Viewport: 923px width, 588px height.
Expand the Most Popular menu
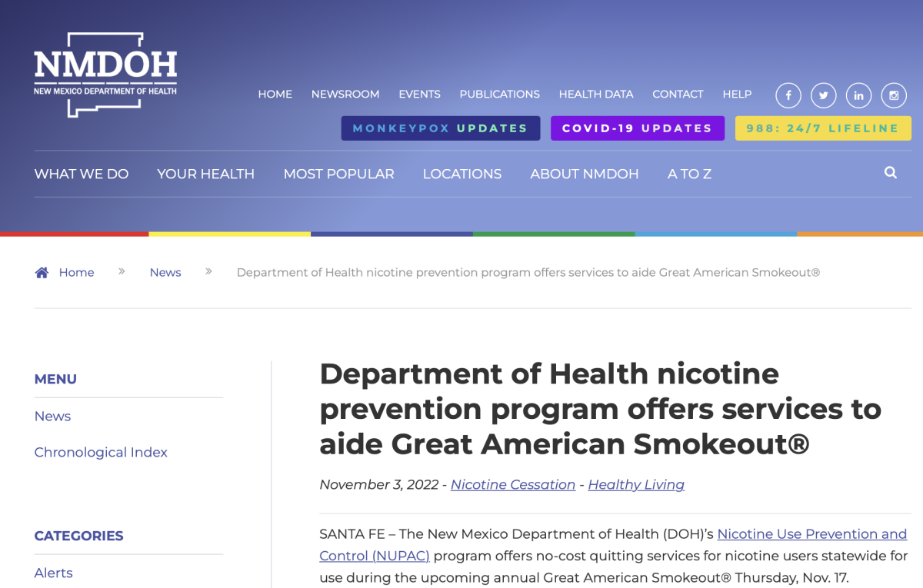click(338, 174)
